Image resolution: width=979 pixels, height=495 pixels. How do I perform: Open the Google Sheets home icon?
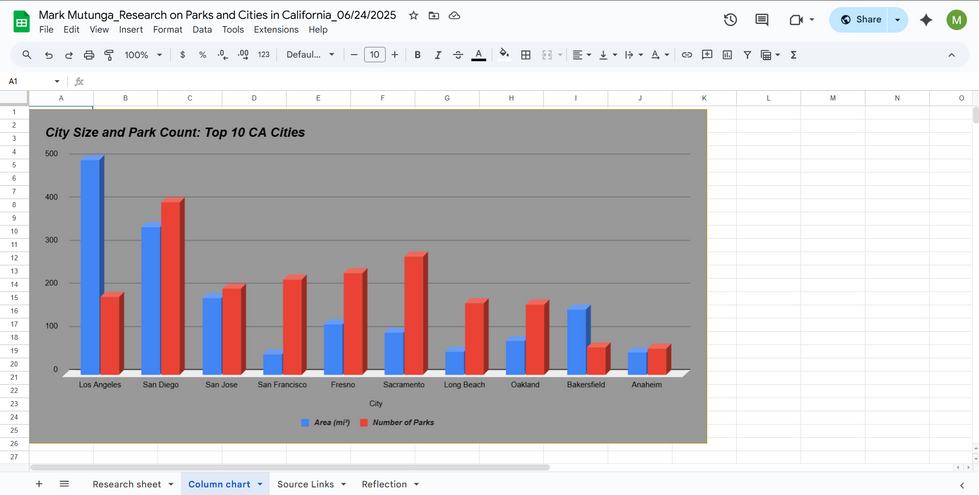[21, 22]
